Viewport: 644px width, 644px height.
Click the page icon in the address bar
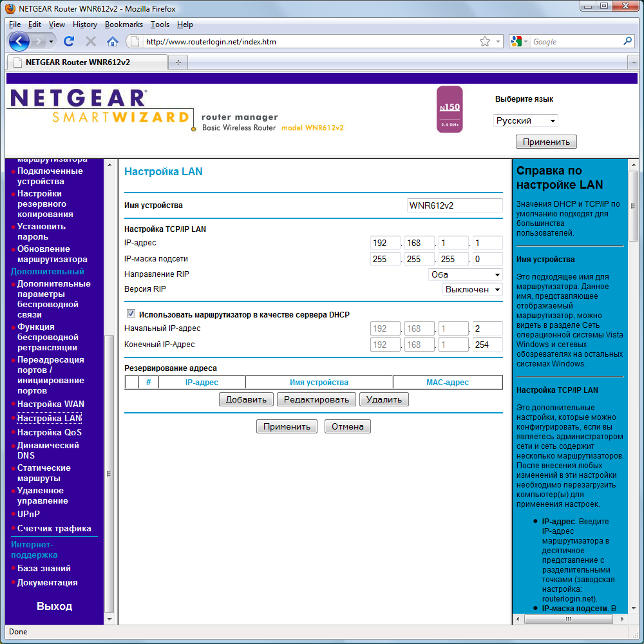click(134, 41)
